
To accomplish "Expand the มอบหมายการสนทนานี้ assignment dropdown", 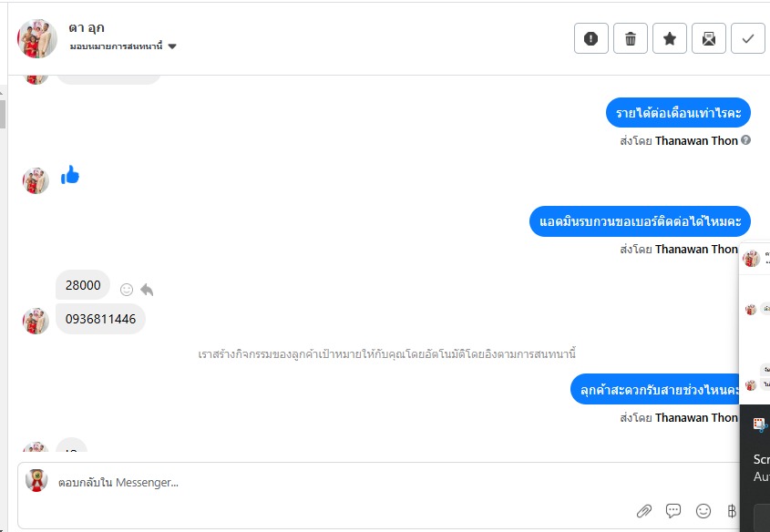I will tap(172, 46).
